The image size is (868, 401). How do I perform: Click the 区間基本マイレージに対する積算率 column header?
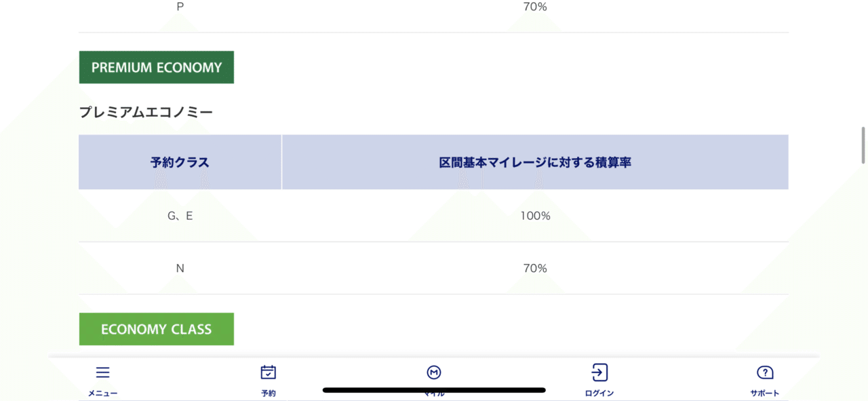(x=535, y=162)
